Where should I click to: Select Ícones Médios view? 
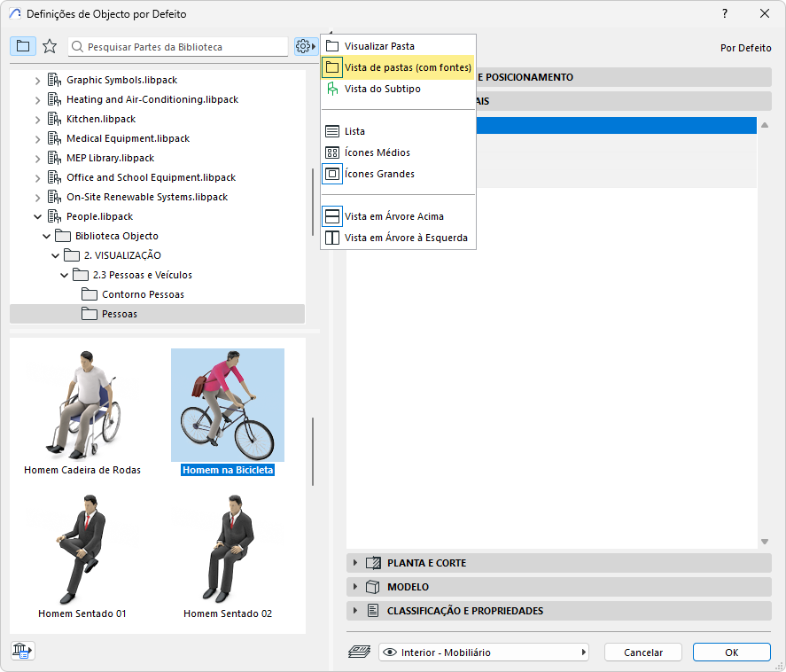[x=398, y=152]
